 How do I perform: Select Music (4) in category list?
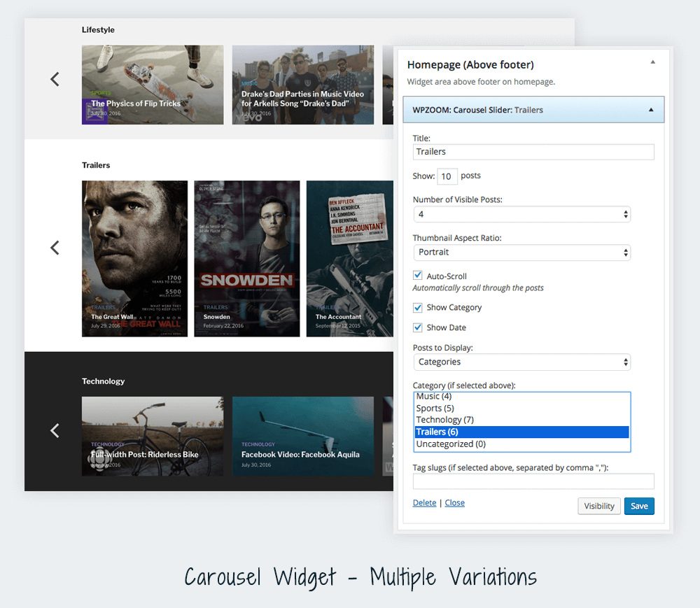(521, 396)
